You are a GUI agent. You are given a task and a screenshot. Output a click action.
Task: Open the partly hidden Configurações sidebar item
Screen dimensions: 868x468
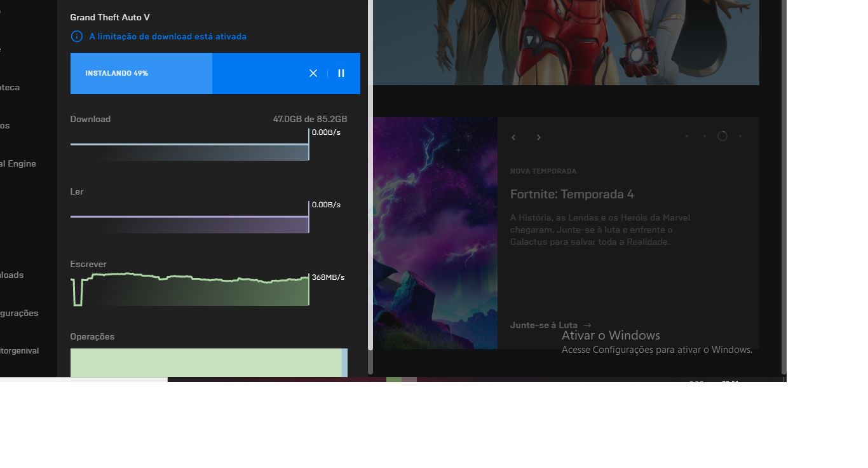(x=19, y=313)
